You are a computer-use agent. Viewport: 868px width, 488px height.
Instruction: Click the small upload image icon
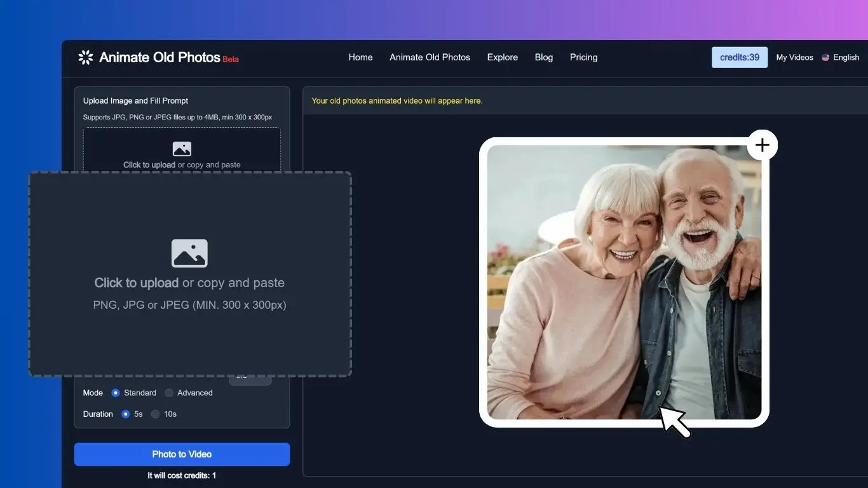182,149
